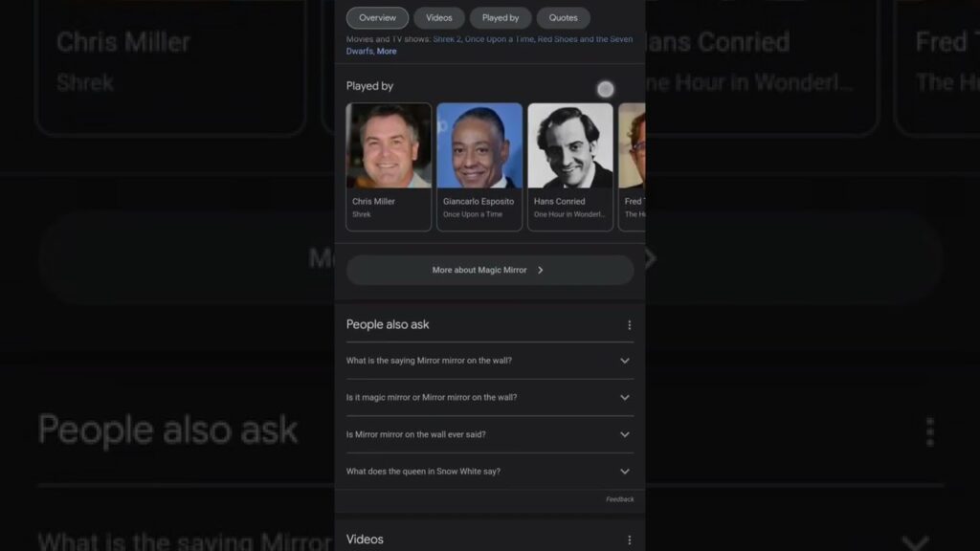Click the Videos section heading
980x551 pixels.
[365, 540]
